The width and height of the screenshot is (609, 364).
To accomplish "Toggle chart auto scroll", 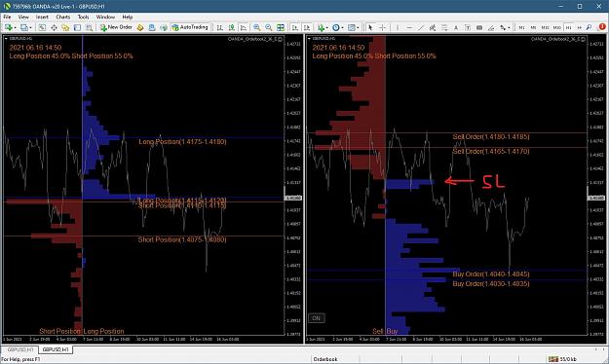I will [295, 27].
